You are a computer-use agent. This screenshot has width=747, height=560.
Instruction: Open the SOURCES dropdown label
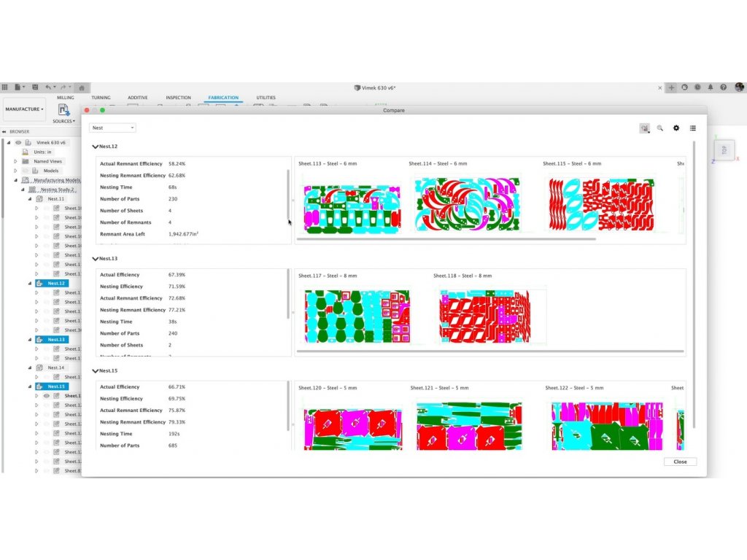(64, 121)
